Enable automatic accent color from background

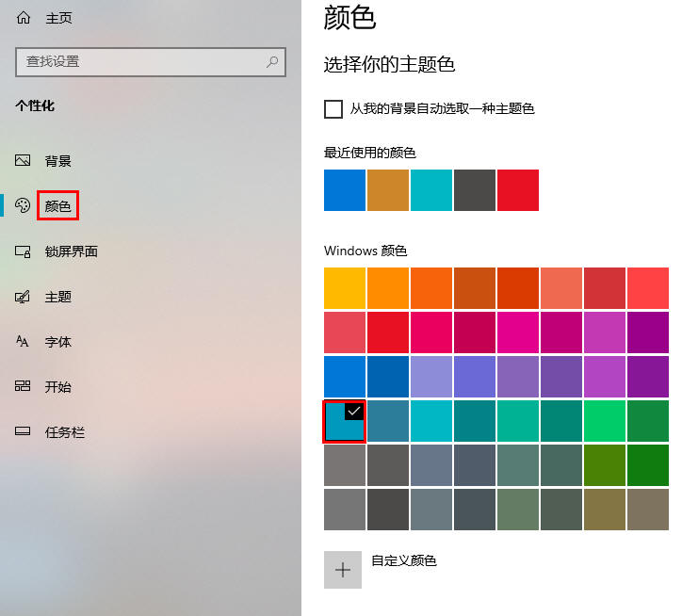333,109
